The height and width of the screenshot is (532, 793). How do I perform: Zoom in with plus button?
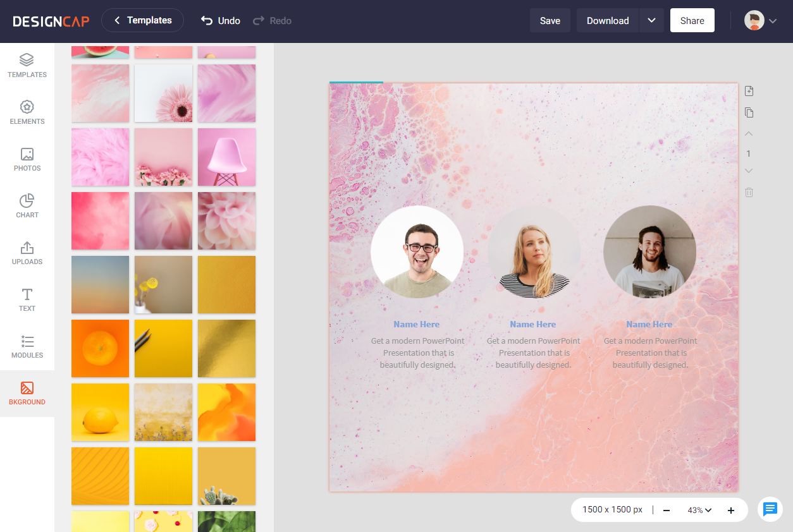point(731,511)
